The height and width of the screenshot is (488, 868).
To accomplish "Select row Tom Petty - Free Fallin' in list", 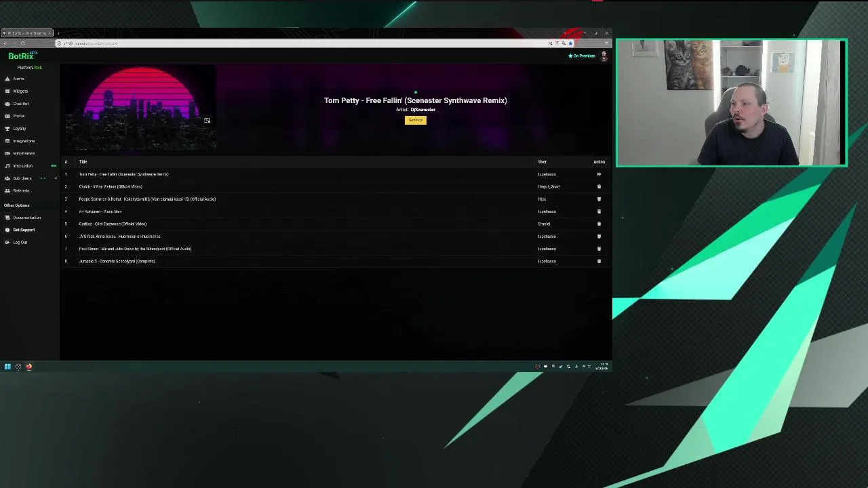I will click(337, 174).
